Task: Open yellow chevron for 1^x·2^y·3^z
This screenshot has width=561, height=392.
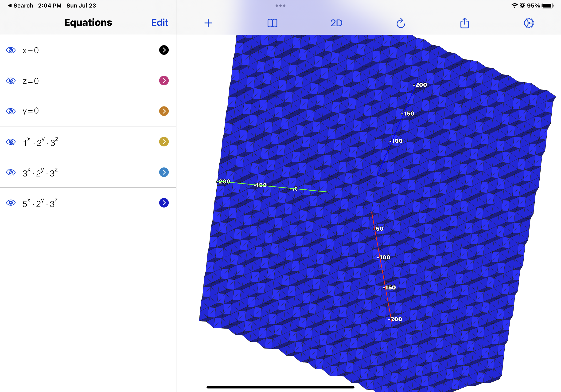Action: [164, 141]
